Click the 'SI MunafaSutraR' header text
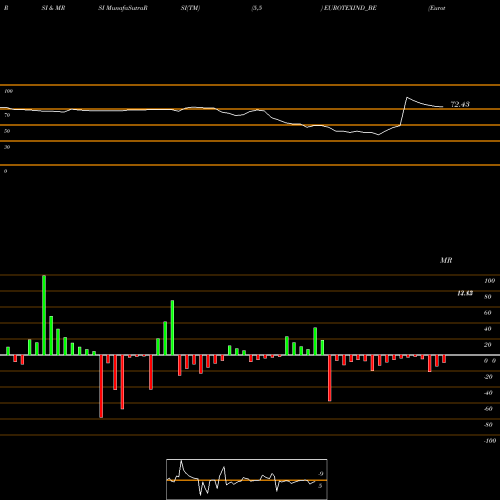This screenshot has width=500, height=500. (x=123, y=8)
